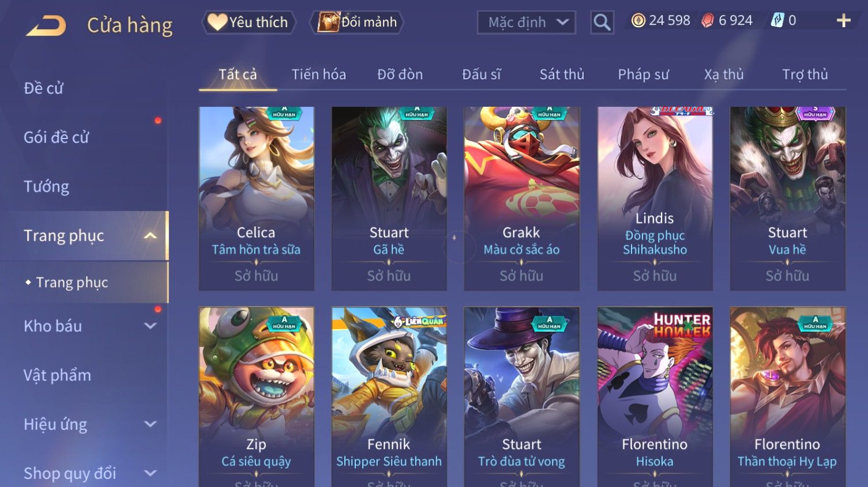
Task: Switch to the Pháp sư tab
Action: click(643, 74)
